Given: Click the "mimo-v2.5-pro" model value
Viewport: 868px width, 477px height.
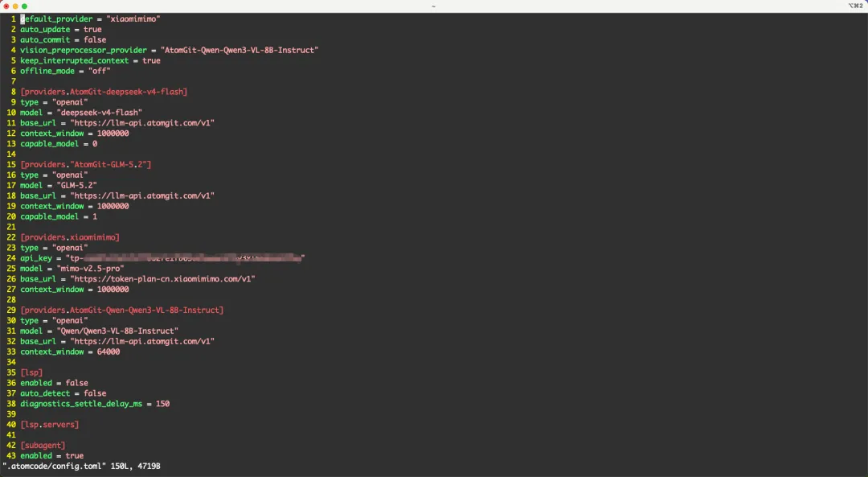Looking at the screenshot, I should click(x=90, y=269).
